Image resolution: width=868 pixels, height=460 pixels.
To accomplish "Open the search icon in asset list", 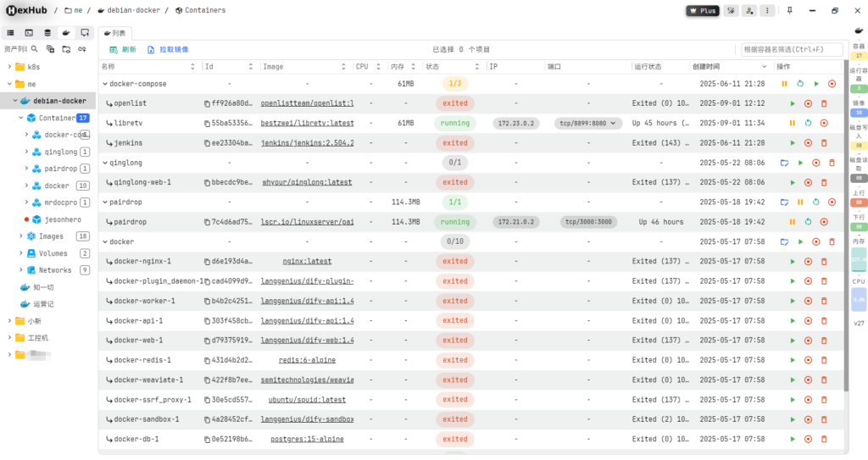I will [x=35, y=49].
